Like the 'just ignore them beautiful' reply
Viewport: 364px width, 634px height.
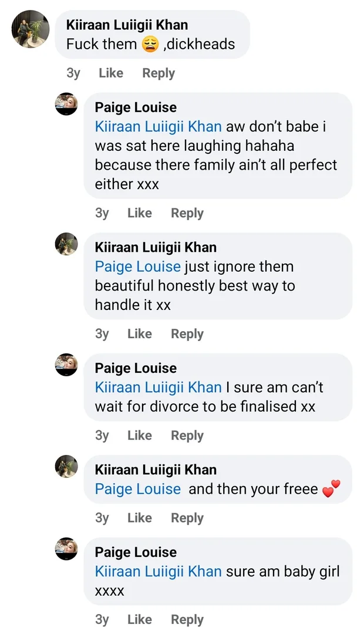tap(140, 333)
